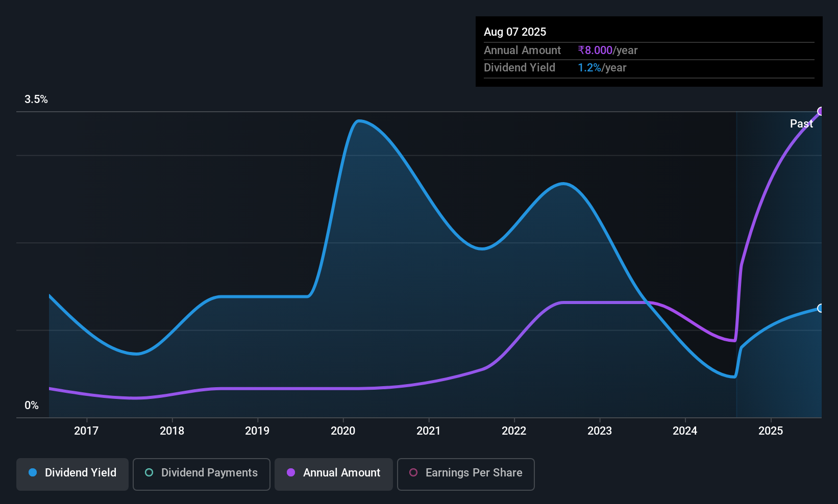This screenshot has height=504, width=838.
Task: Click the Past label on the chart
Action: click(x=801, y=123)
